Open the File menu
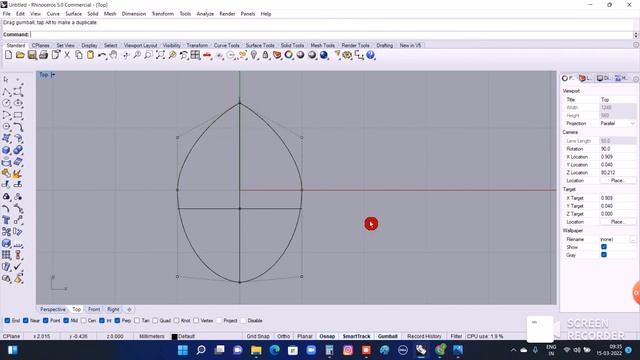640x360 pixels. pyautogui.click(x=7, y=14)
